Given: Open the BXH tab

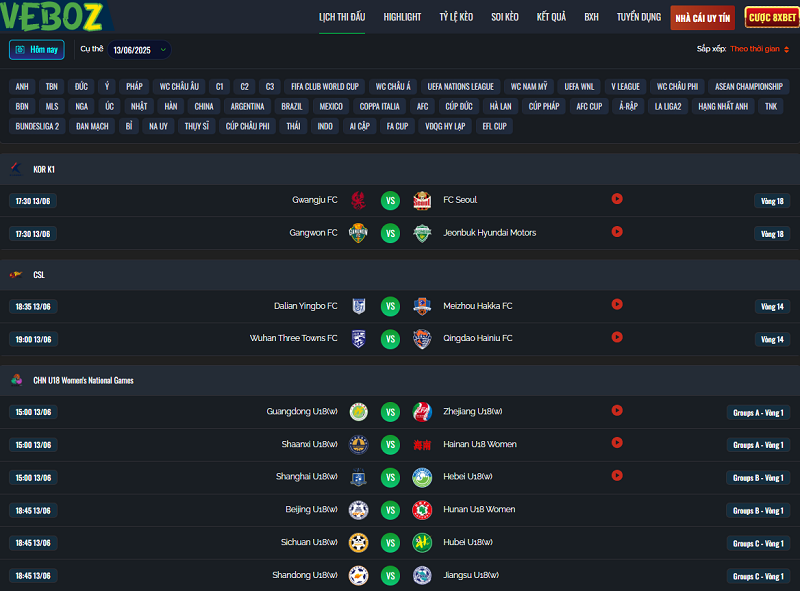Looking at the screenshot, I should tap(591, 17).
